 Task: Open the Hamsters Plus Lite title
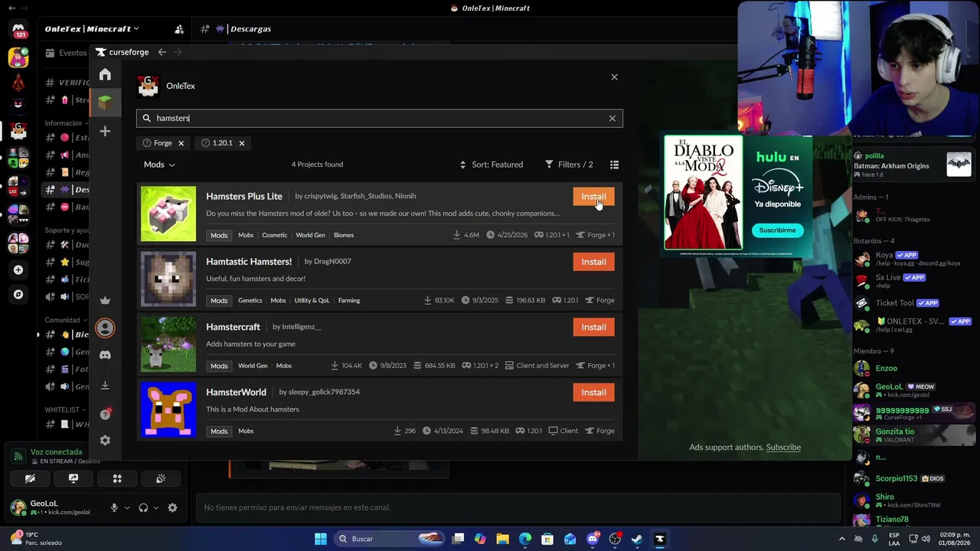tap(244, 197)
